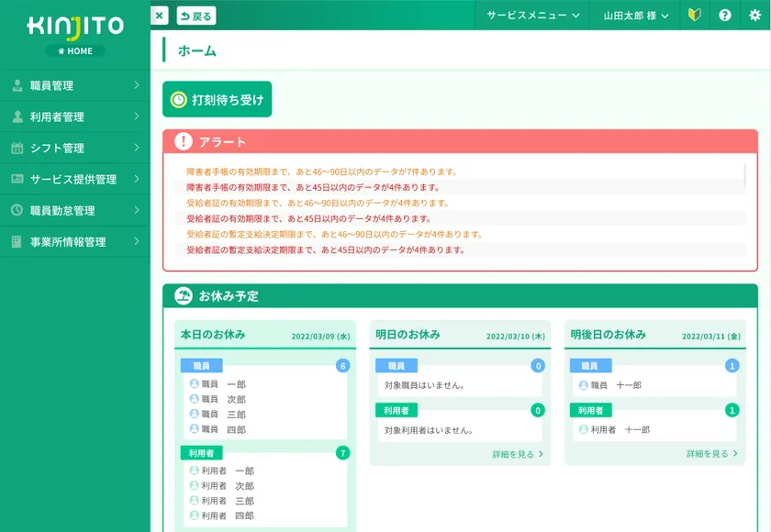
Task: Click the 戻る back button
Action: point(196,16)
